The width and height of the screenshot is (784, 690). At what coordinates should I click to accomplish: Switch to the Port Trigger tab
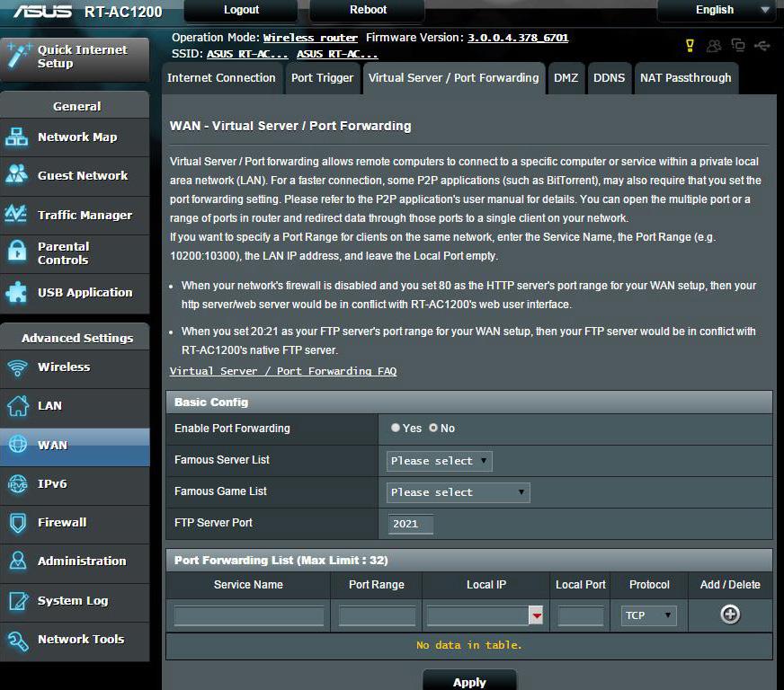(x=322, y=78)
